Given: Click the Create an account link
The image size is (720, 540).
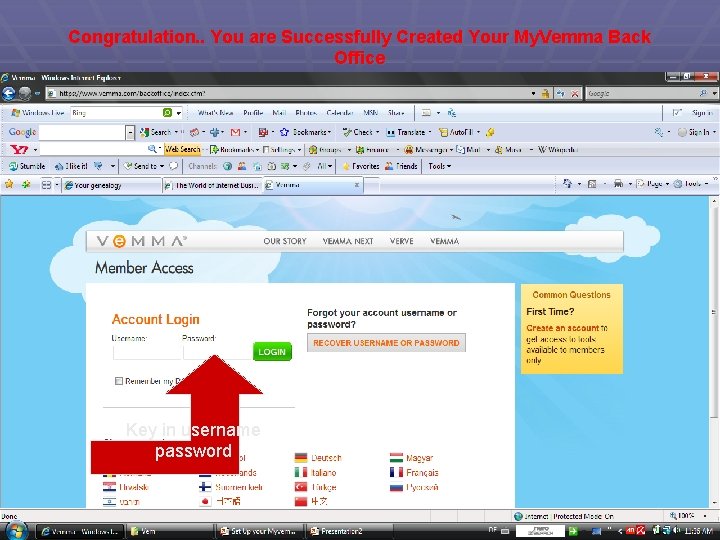Looking at the screenshot, I should [x=562, y=328].
